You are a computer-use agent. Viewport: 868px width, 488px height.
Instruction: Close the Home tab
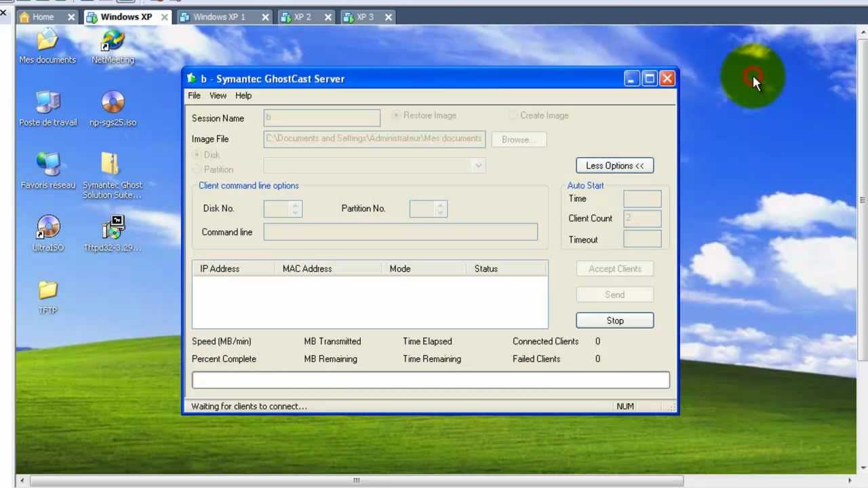pos(71,17)
